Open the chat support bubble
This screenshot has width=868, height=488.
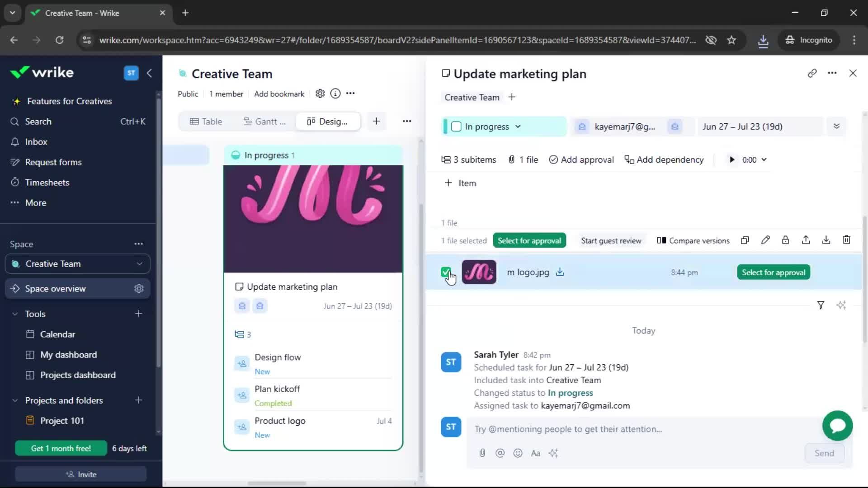837,426
